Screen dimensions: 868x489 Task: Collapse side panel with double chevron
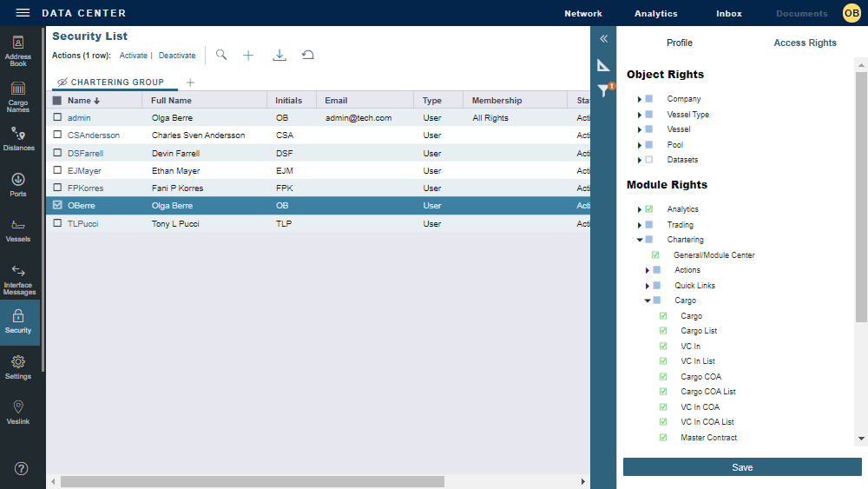coord(603,38)
